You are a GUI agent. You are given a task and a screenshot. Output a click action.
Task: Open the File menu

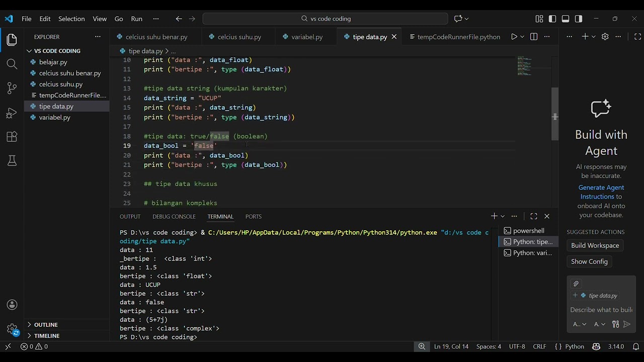coord(27,19)
